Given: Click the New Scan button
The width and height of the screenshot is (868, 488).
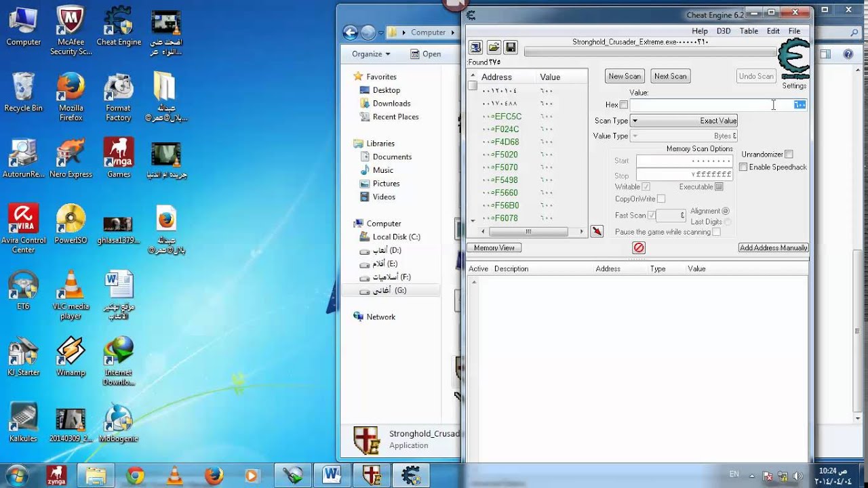Looking at the screenshot, I should [625, 76].
